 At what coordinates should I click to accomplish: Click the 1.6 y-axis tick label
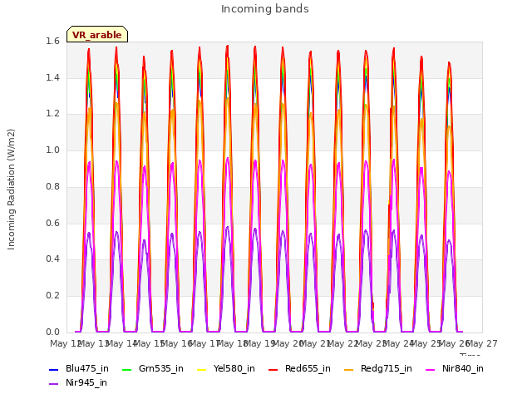pyautogui.click(x=52, y=42)
